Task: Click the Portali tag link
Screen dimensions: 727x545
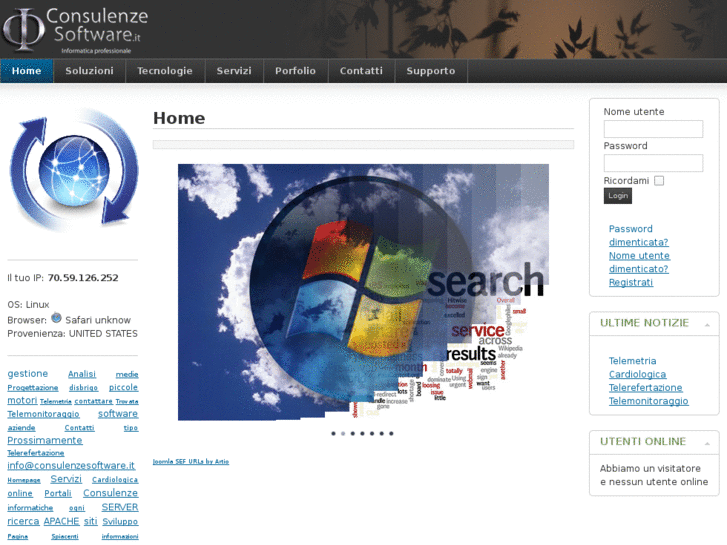Action: point(58,494)
